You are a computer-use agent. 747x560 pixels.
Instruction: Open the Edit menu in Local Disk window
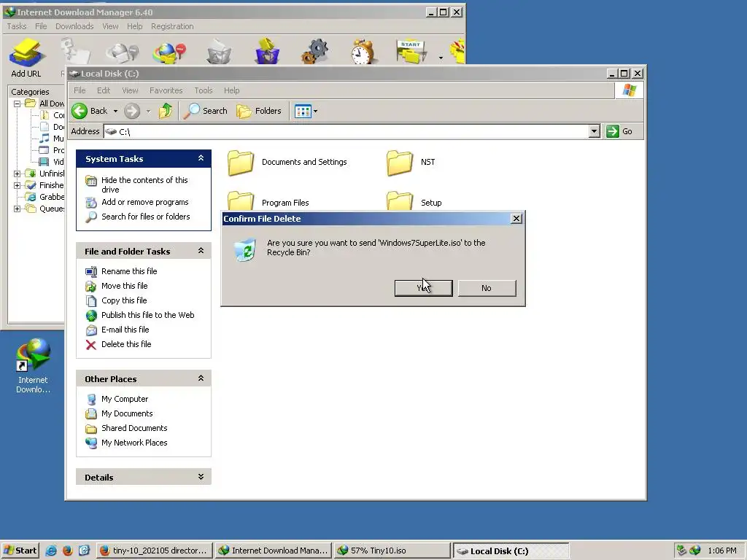tap(104, 90)
